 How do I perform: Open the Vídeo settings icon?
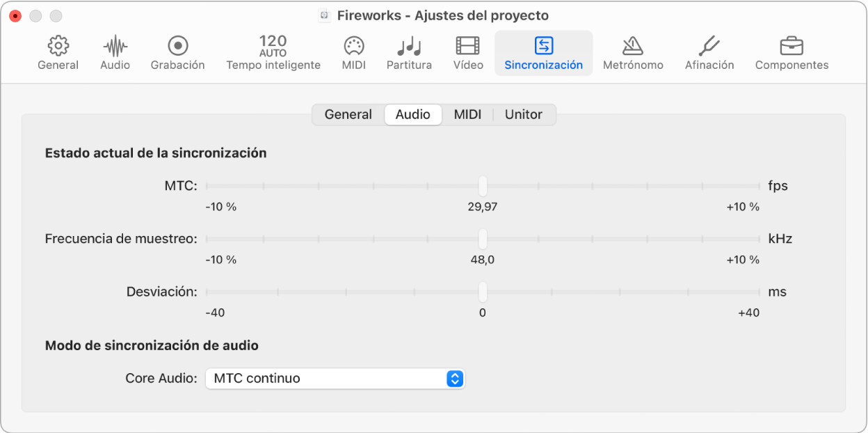click(x=467, y=53)
